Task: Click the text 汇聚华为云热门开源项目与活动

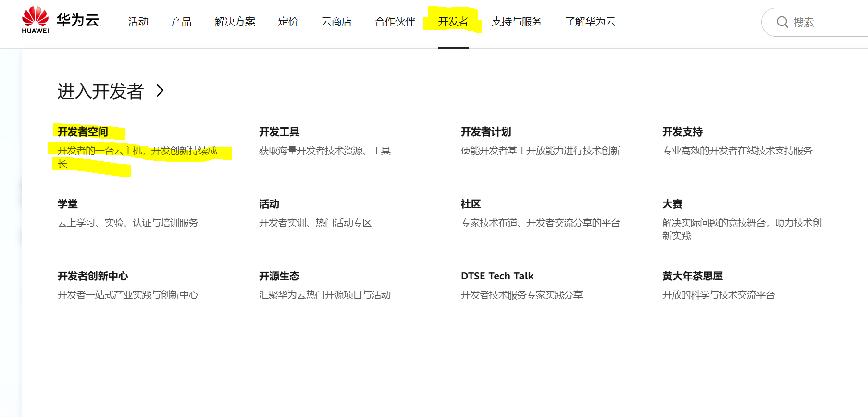Action: click(325, 295)
